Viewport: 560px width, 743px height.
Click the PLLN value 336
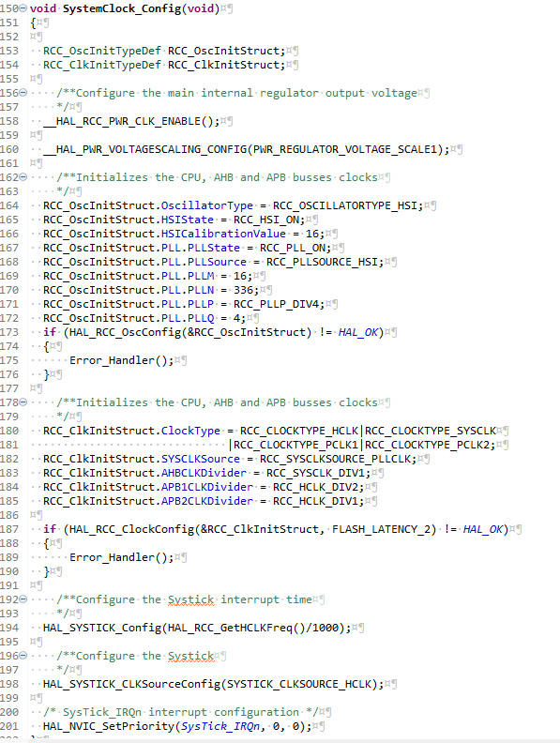tap(243, 290)
